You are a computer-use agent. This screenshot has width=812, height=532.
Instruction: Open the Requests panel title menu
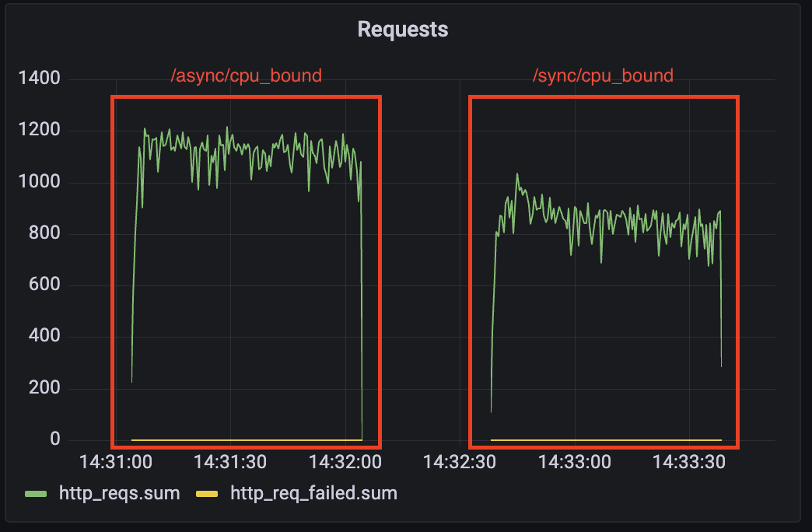pos(402,30)
